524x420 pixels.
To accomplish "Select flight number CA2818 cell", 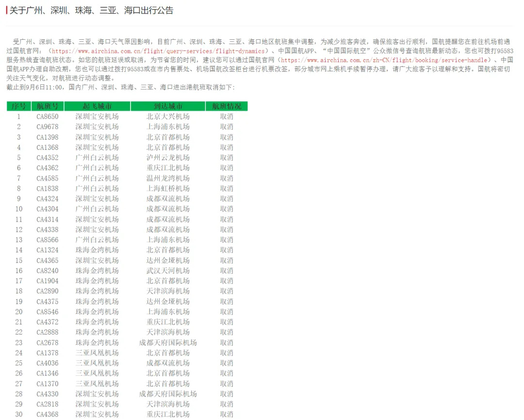I will click(48, 404).
